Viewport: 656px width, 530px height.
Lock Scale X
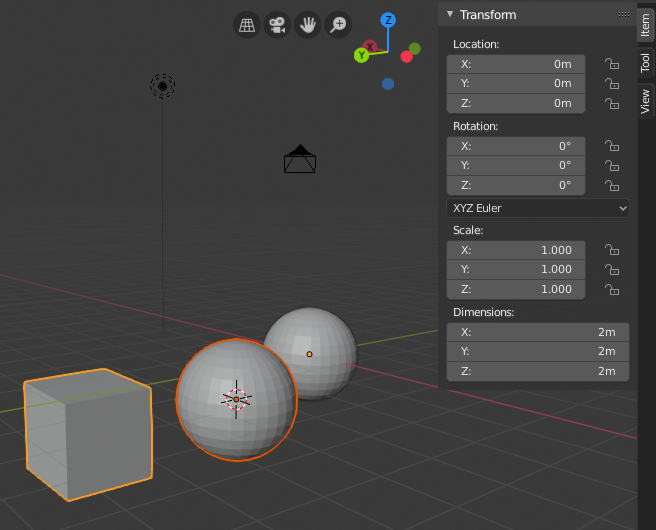click(612, 250)
